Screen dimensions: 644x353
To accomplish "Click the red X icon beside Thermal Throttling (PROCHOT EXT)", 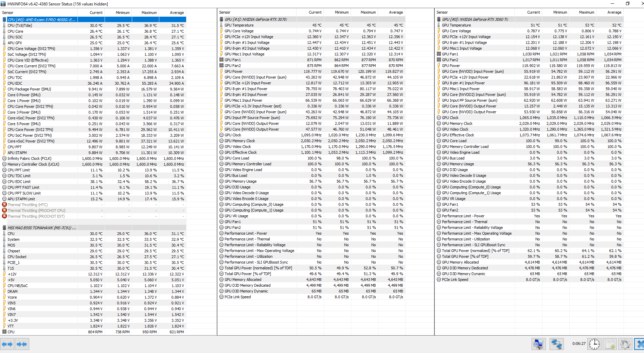I will point(4,216).
